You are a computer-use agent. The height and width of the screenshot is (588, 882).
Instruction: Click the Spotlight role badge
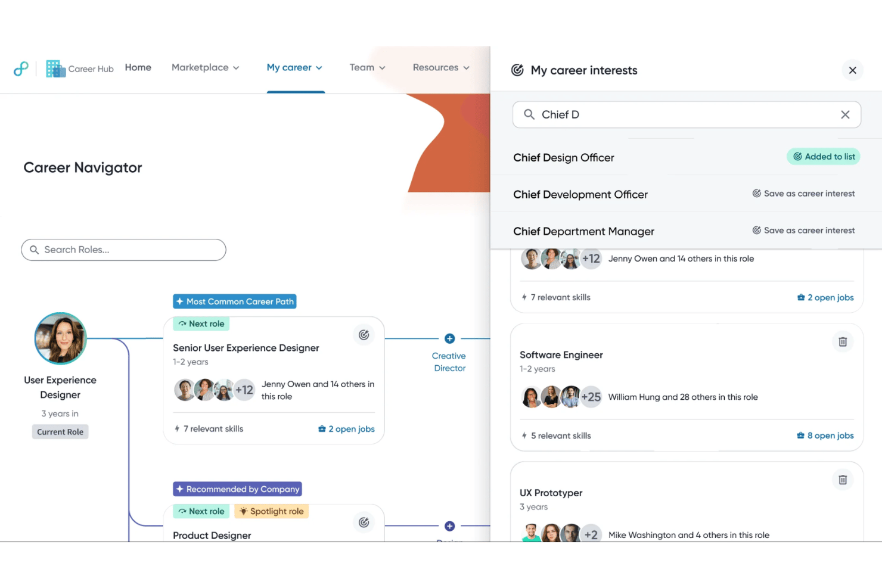(271, 511)
